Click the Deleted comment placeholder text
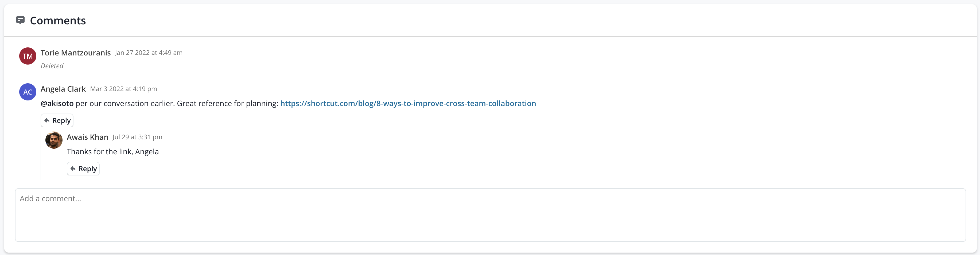Image resolution: width=980 pixels, height=255 pixels. (52, 66)
